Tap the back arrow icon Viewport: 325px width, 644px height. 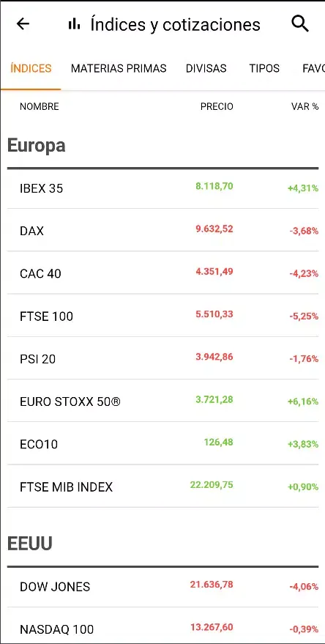click(23, 24)
